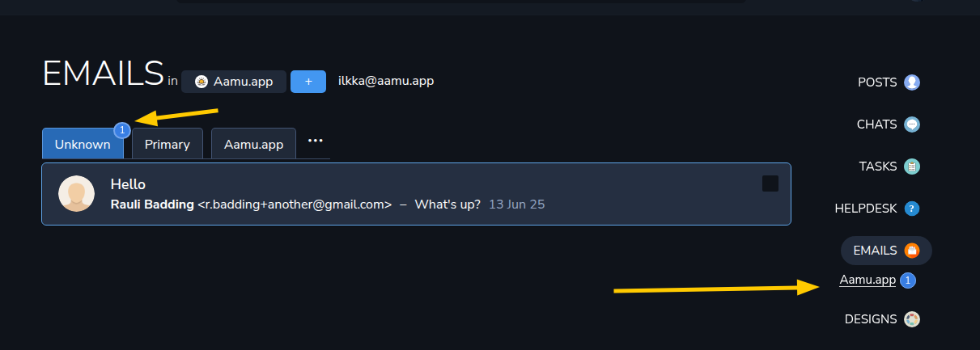Image resolution: width=980 pixels, height=350 pixels.
Task: Expand more tabs with three dots
Action: pyautogui.click(x=316, y=141)
